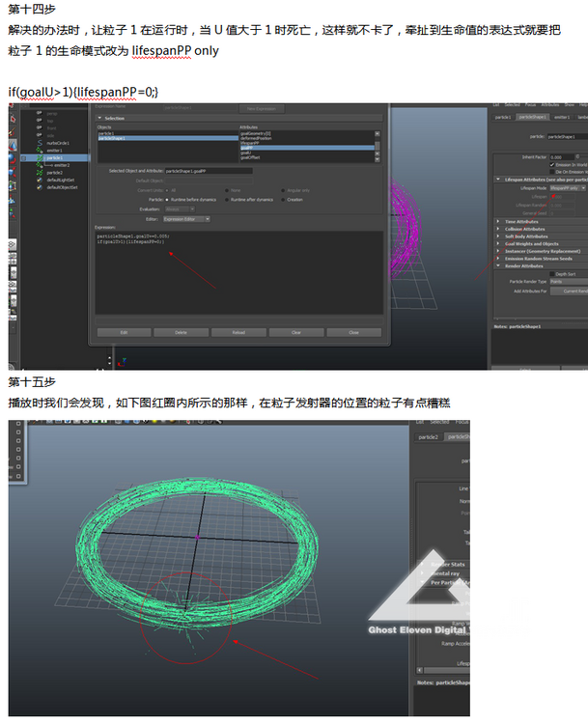Enable the Depth Sort checkbox
This screenshot has height=724, width=588.
552,274
